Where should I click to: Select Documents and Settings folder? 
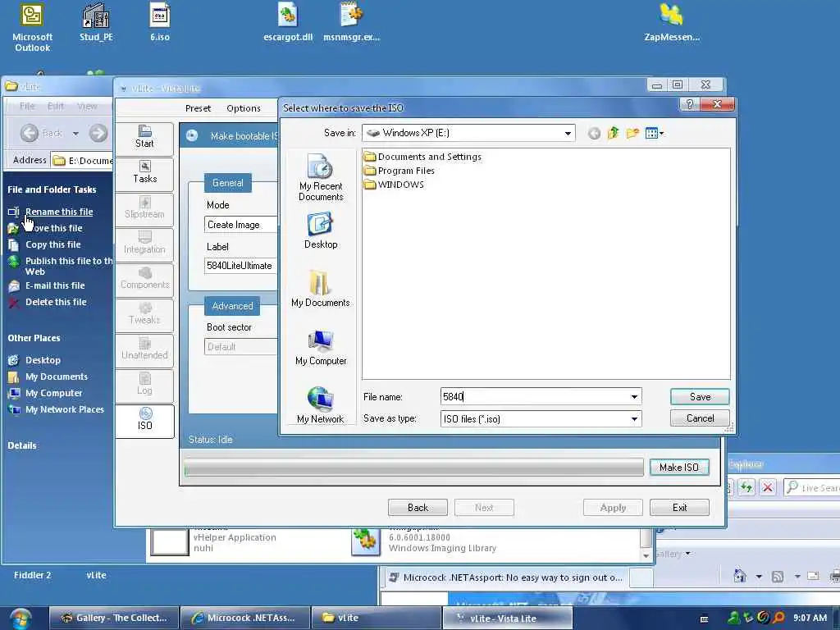(422, 157)
